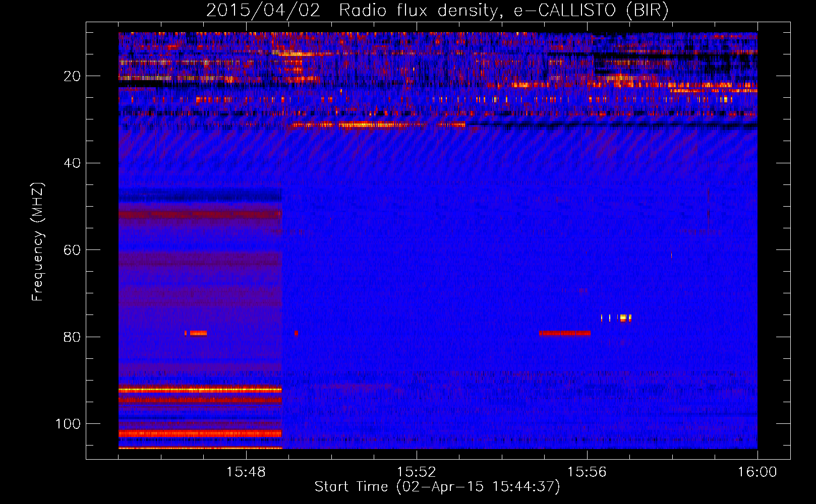Click the bright red band near 102 MHz at plot left
This screenshot has height=504, width=816.
(x=200, y=433)
